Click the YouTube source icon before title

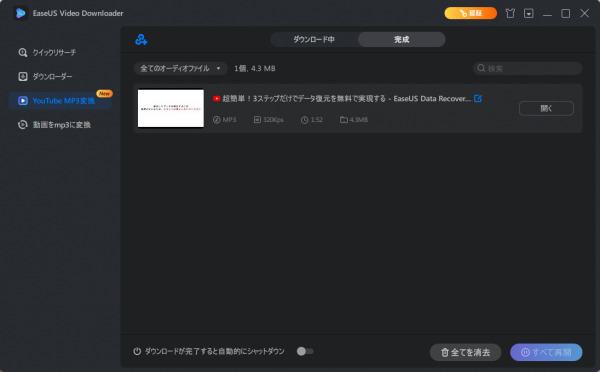(217, 99)
